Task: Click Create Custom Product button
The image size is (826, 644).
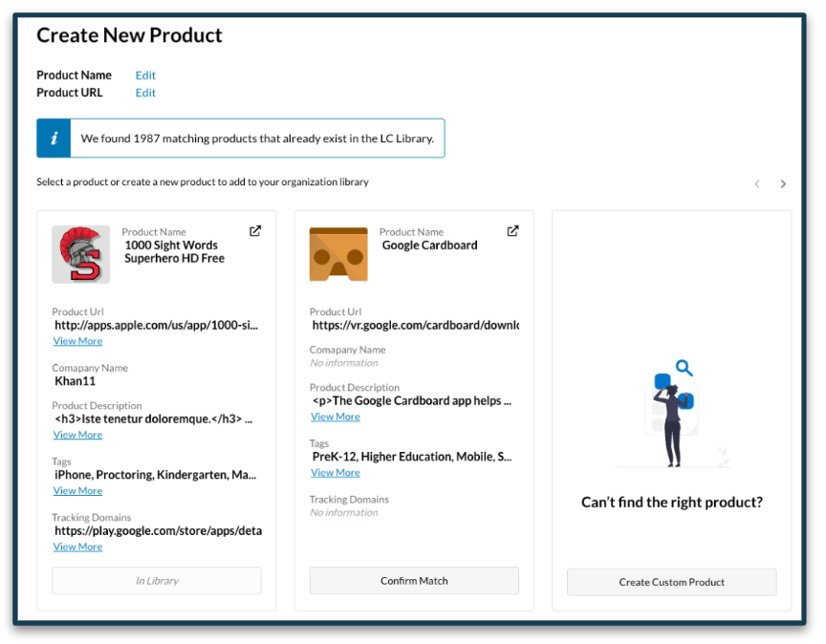Action: [671, 582]
